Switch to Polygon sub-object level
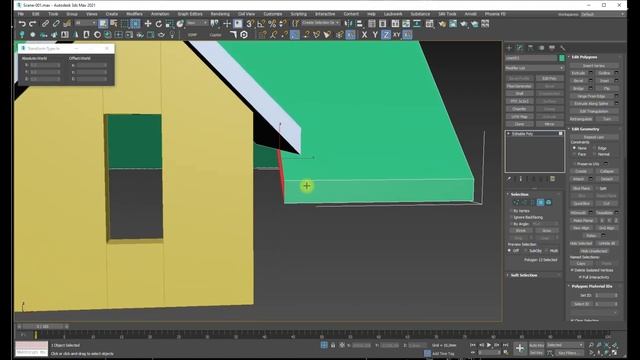This screenshot has height=360, width=640. coord(540,202)
